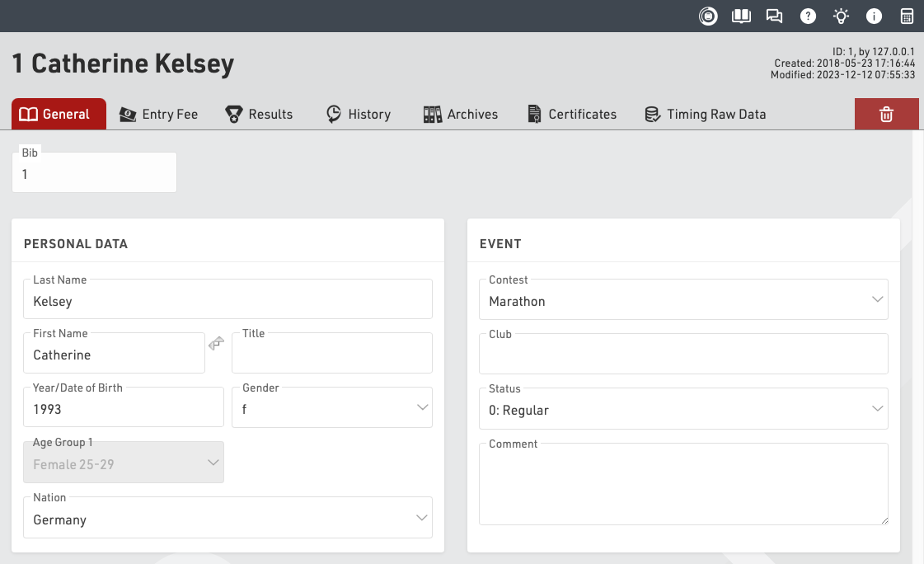Image resolution: width=924 pixels, height=564 pixels.
Task: Open the info icon in header
Action: tap(874, 16)
